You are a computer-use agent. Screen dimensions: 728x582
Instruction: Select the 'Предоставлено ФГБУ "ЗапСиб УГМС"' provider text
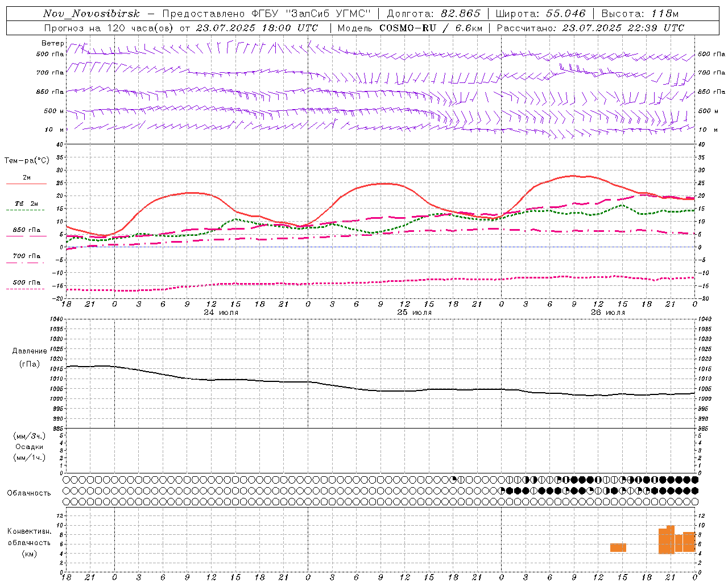click(x=267, y=14)
